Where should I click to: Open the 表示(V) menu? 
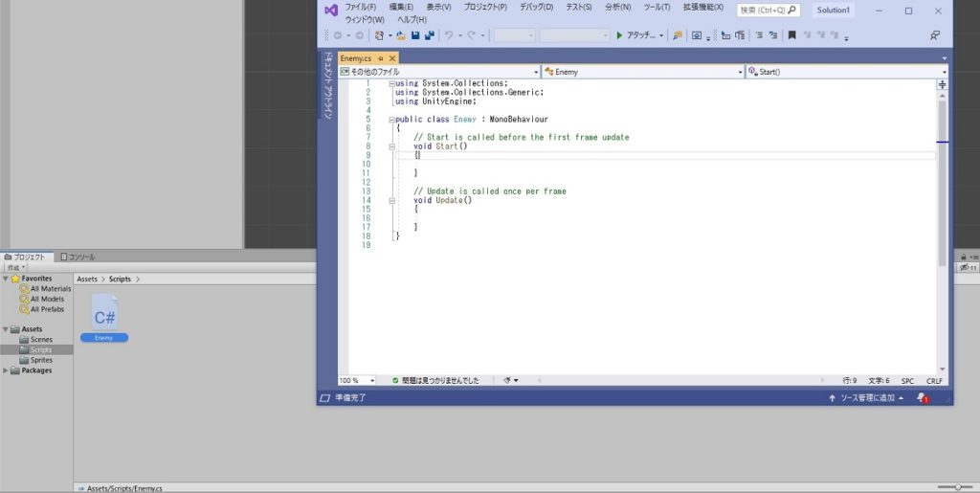pos(438,8)
